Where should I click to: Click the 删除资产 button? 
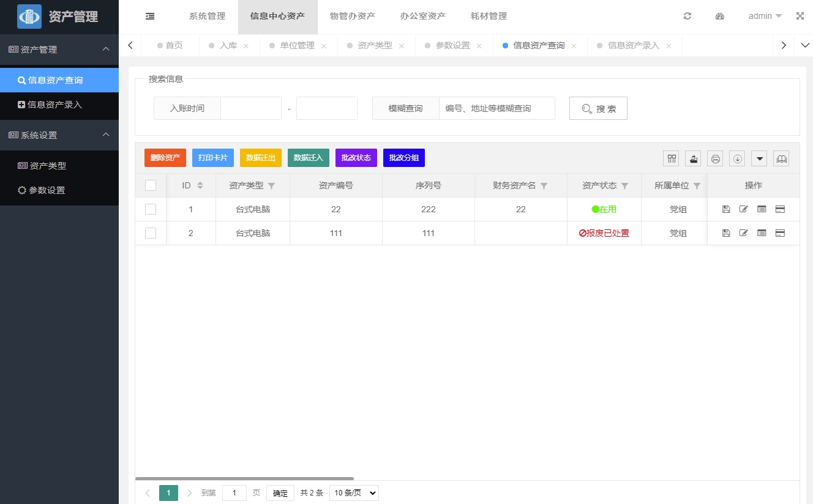(x=165, y=158)
